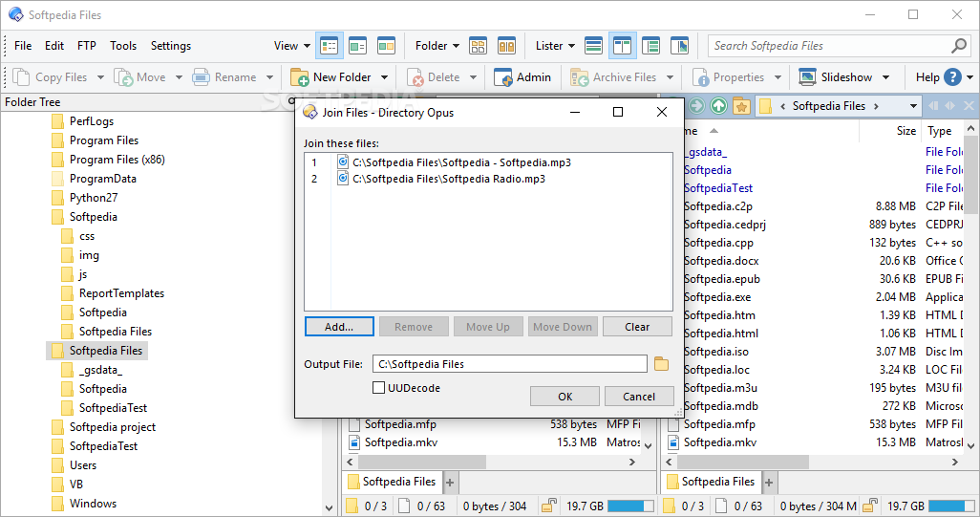The height and width of the screenshot is (517, 980).
Task: Open the FTP menu
Action: pos(87,46)
